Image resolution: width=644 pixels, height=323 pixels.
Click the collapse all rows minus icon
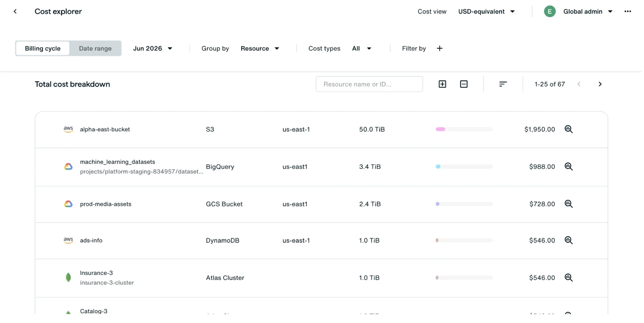464,84
